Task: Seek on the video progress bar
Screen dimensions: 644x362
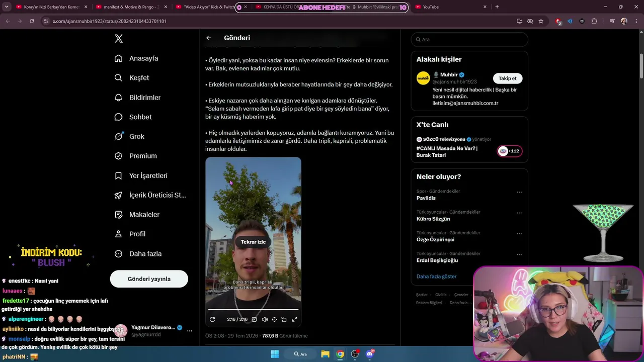Action: click(x=253, y=309)
